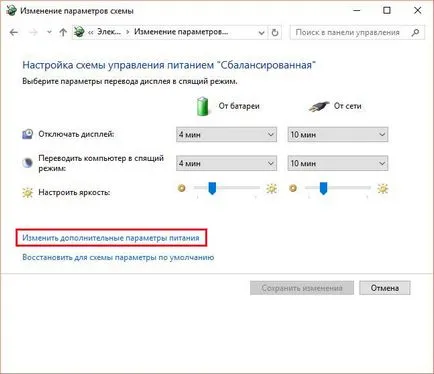
Task: Click 'Отключать дисплей:' label
Action: pyautogui.click(x=76, y=134)
